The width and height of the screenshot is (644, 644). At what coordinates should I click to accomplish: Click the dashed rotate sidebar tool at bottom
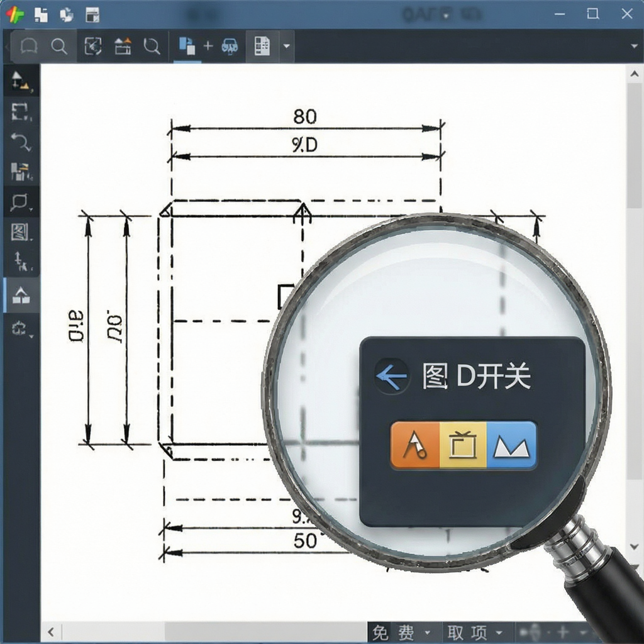pos(21,328)
